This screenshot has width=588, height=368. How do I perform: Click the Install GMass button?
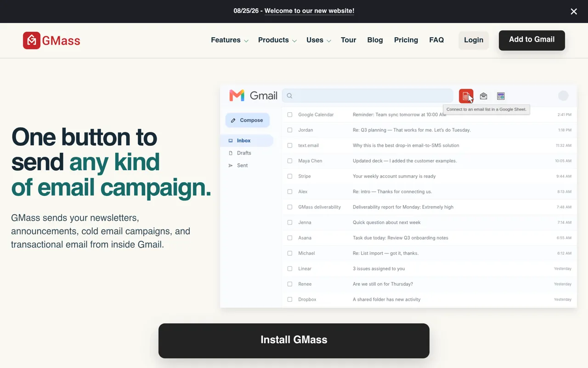tap(294, 340)
